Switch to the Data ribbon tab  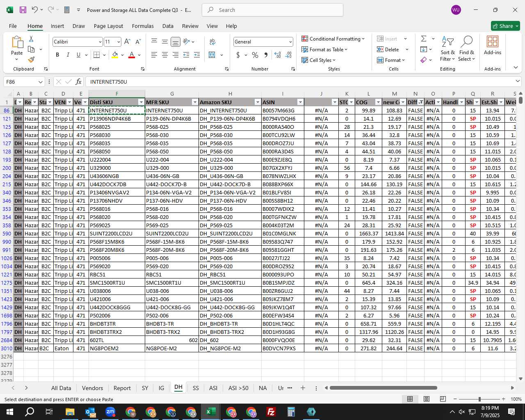168,26
